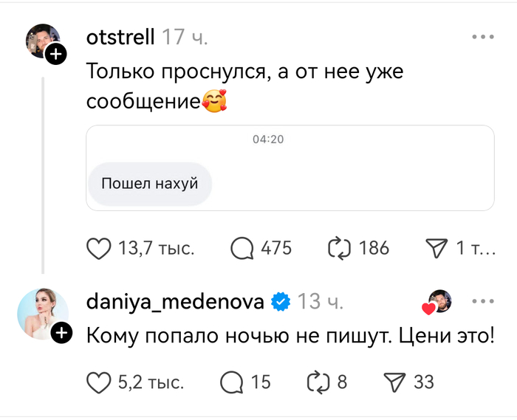The height and width of the screenshot is (420, 517).
Task: Open the daniya_medenova username profile link
Action: 175,301
